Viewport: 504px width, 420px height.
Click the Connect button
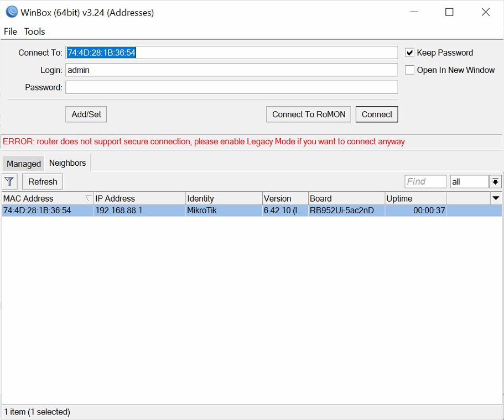click(x=377, y=114)
